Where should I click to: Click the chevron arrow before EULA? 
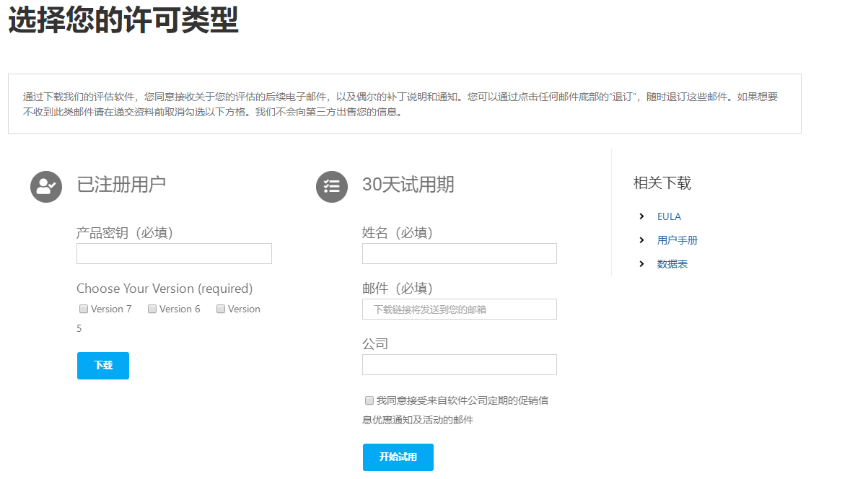click(x=641, y=216)
